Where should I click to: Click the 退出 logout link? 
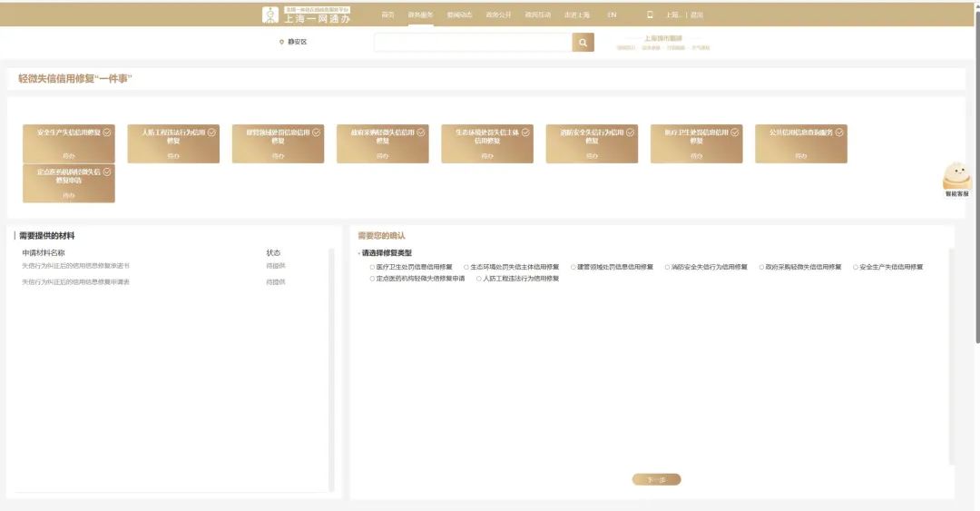(x=696, y=15)
